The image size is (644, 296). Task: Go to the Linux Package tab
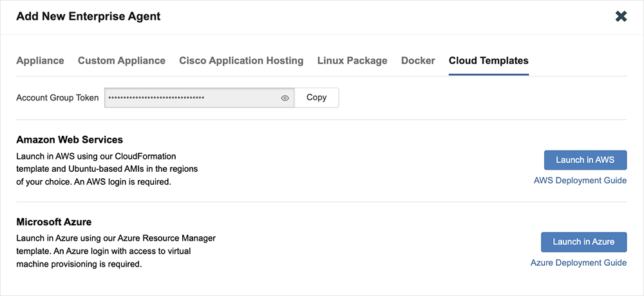[x=352, y=60]
